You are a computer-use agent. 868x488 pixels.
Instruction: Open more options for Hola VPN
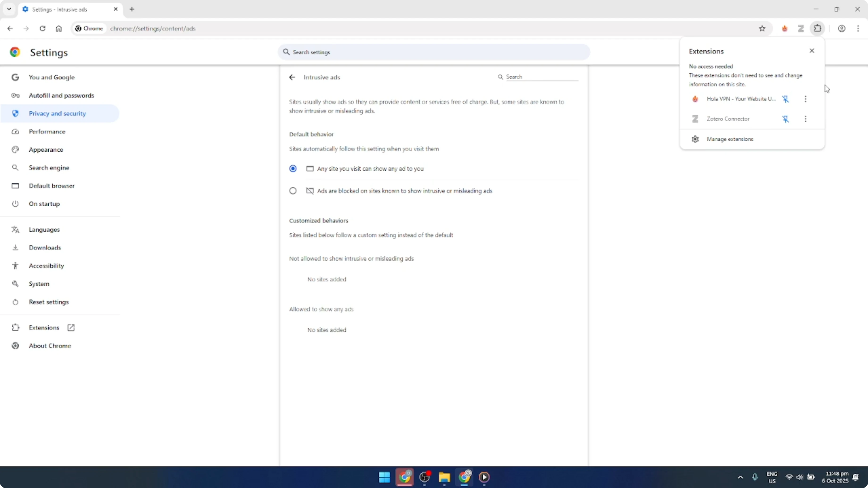click(x=806, y=99)
